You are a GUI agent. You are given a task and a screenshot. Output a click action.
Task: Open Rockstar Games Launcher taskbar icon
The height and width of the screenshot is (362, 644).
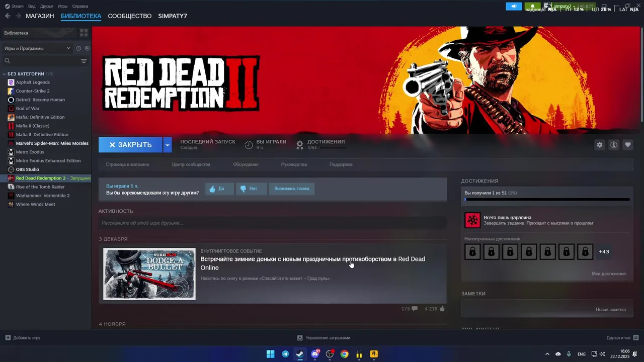pos(374,354)
